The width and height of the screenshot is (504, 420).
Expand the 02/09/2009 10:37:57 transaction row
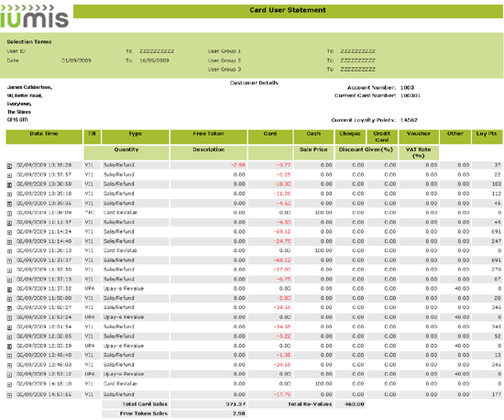coord(10,175)
